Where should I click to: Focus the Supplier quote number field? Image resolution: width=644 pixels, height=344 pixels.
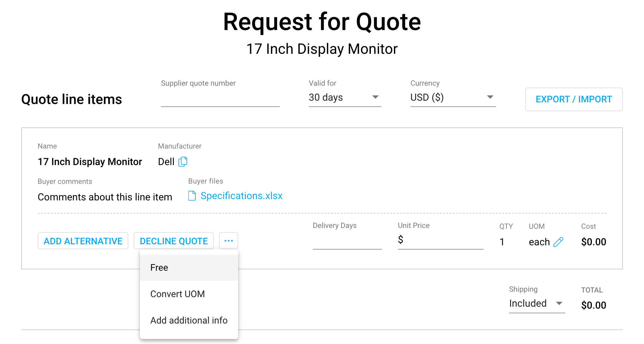click(x=220, y=98)
